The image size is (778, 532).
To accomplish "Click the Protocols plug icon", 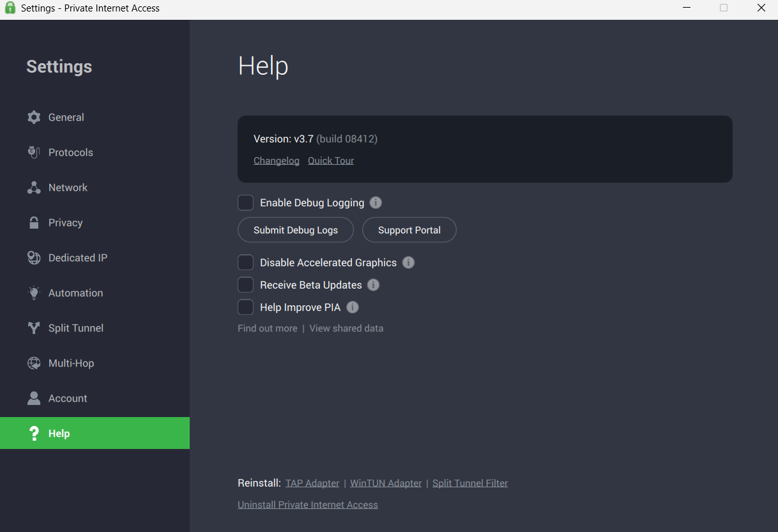I will tap(34, 153).
